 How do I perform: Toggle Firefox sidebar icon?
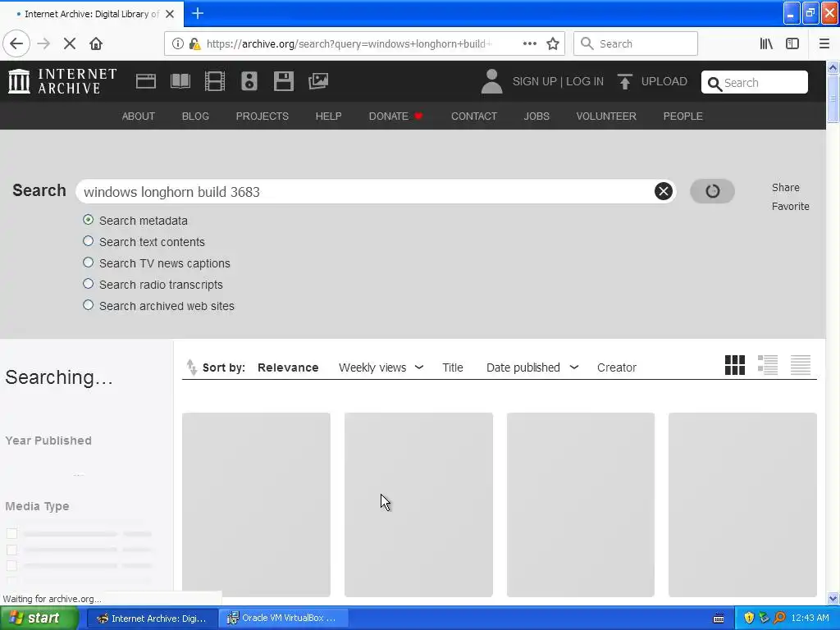point(792,43)
